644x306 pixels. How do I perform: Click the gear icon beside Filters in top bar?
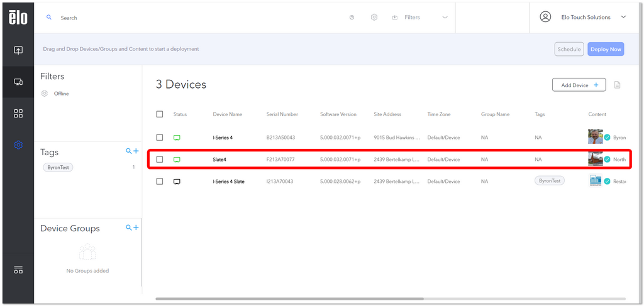[374, 18]
